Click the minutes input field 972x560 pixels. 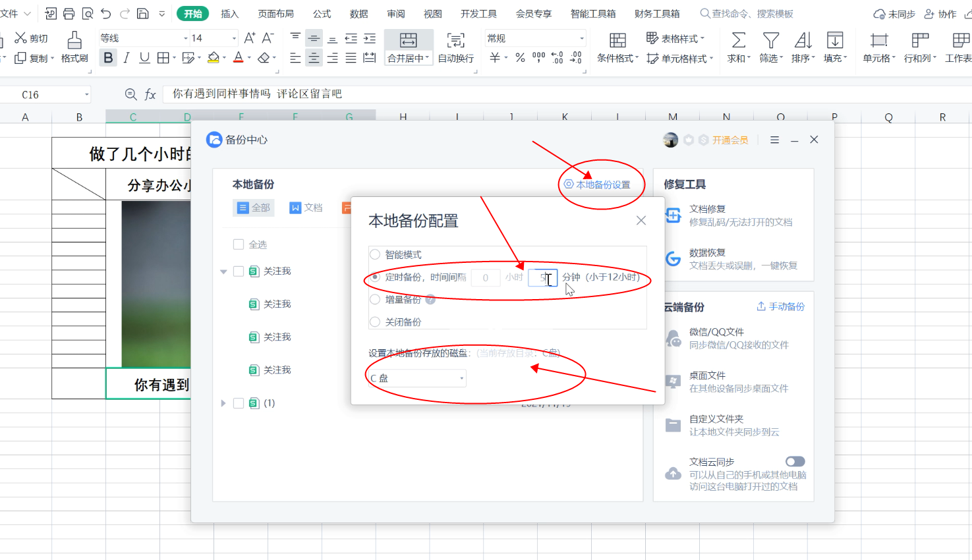pos(543,277)
